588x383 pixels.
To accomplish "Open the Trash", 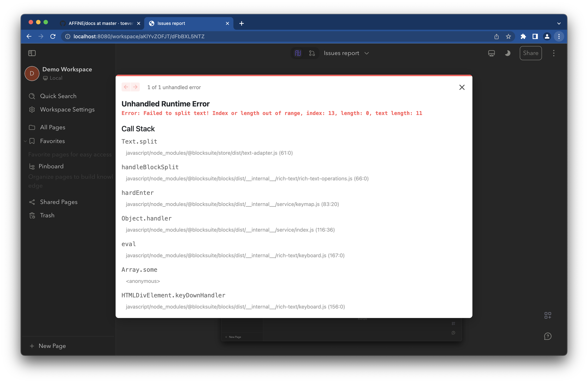I will (x=47, y=215).
